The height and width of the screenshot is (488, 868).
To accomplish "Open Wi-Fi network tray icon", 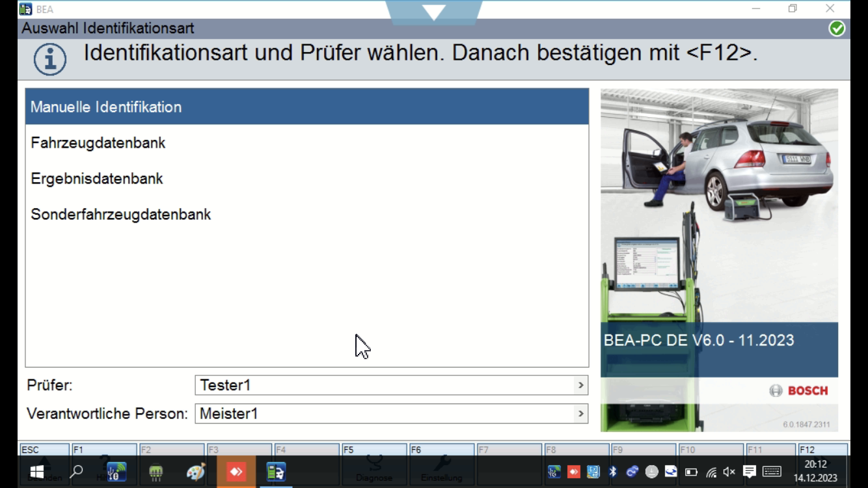I will 711,472.
